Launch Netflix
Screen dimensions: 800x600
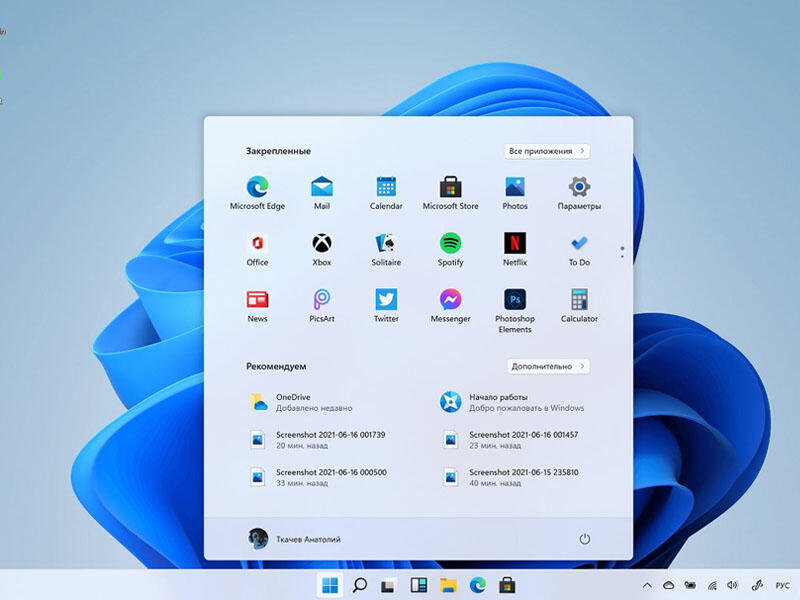[515, 249]
